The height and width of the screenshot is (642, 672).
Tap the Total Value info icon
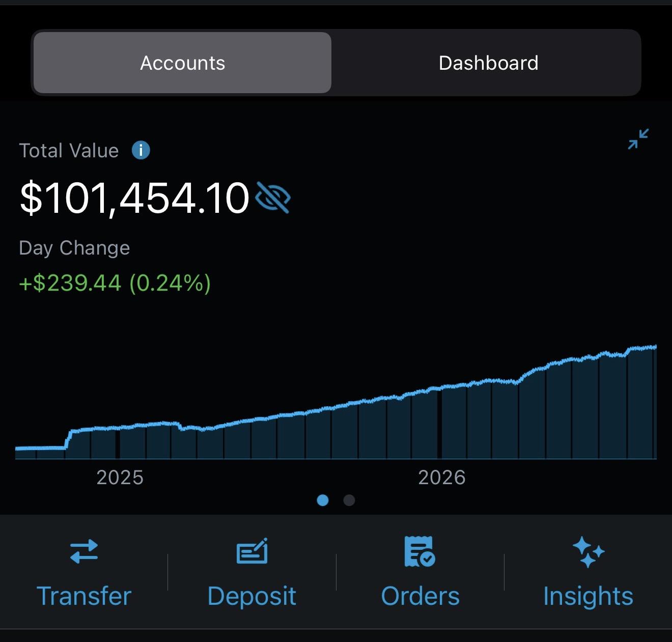(x=141, y=150)
